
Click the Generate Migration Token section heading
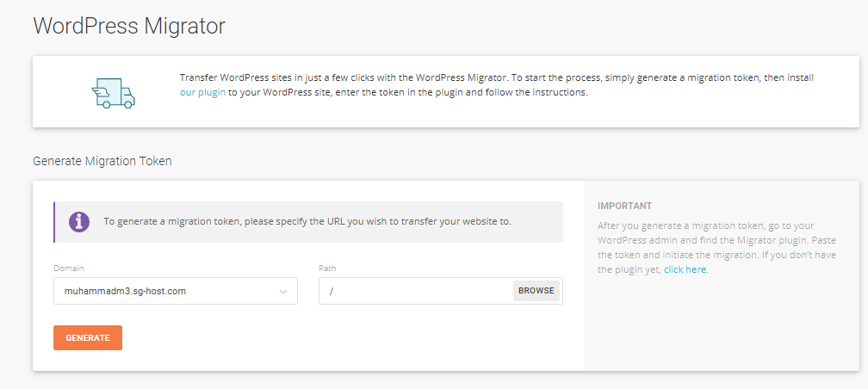(x=102, y=161)
